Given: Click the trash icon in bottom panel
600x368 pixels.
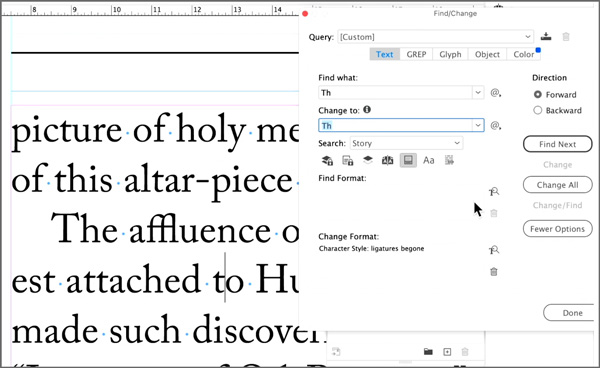Looking at the screenshot, I should 465,352.
